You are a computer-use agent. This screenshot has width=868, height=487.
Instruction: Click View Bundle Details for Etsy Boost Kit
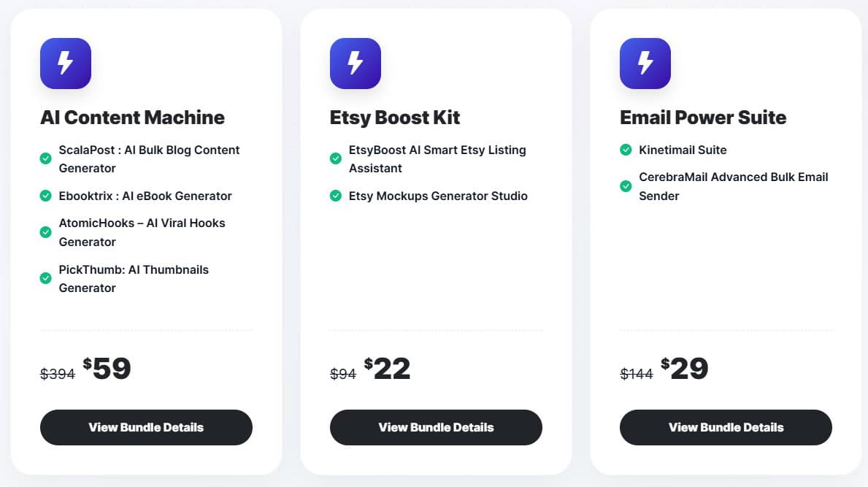pos(436,427)
